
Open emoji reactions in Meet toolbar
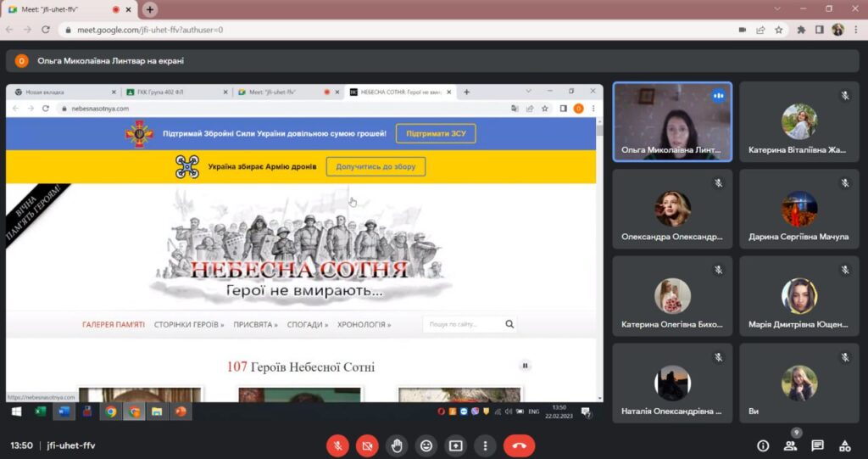click(426, 445)
